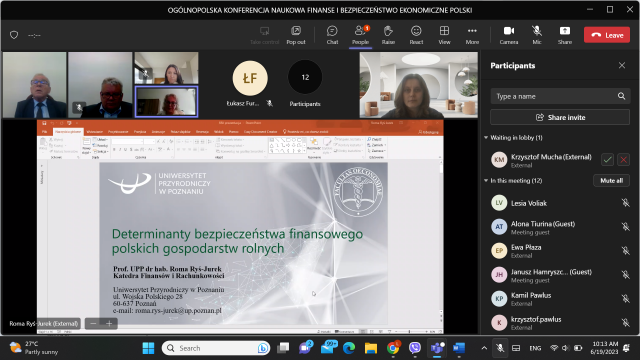Close the Participants panel

tap(622, 65)
